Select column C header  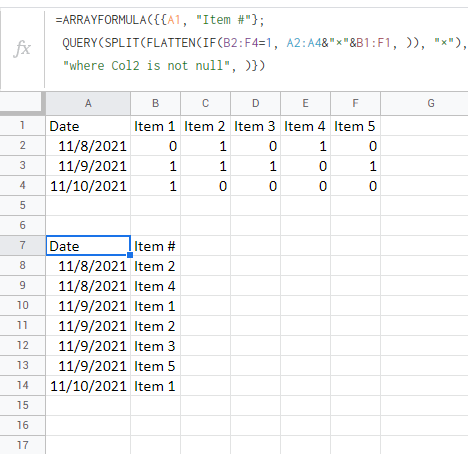(205, 103)
